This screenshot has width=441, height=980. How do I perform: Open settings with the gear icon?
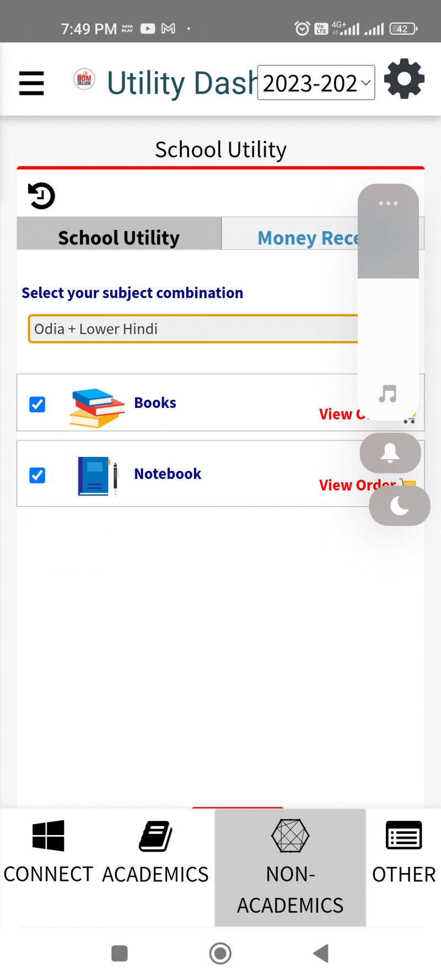[x=404, y=79]
